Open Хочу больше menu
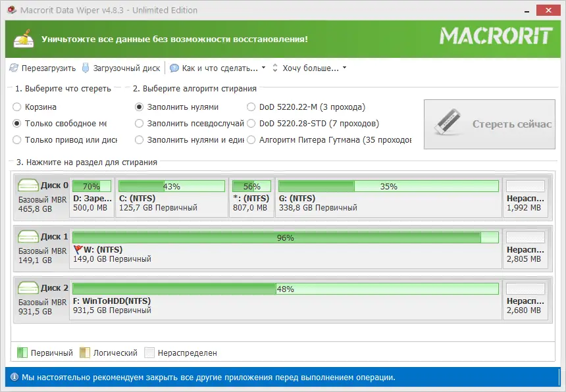This screenshot has width=566, height=392. pyautogui.click(x=310, y=68)
